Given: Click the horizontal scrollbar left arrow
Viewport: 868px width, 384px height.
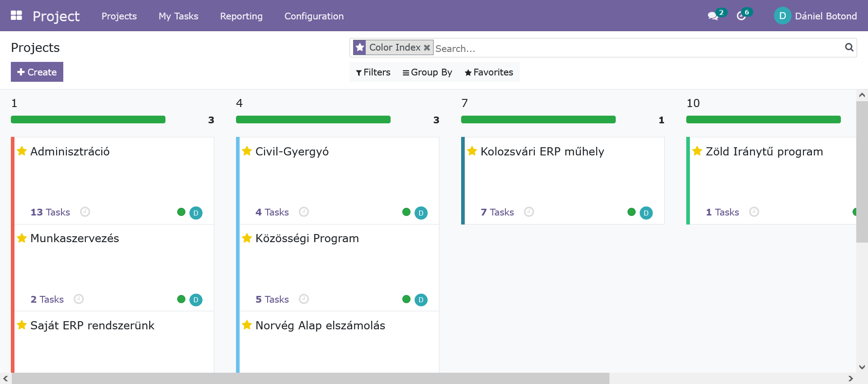Looking at the screenshot, I should coord(5,378).
